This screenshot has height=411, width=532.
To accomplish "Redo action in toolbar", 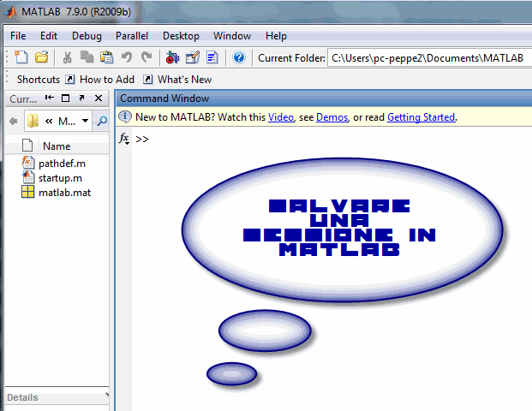I will pyautogui.click(x=146, y=57).
